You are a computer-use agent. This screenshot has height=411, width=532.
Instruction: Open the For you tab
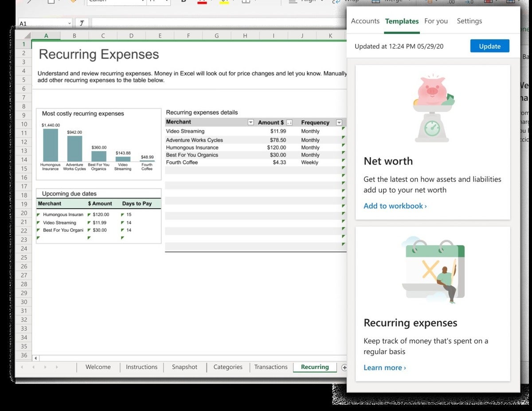pos(436,21)
